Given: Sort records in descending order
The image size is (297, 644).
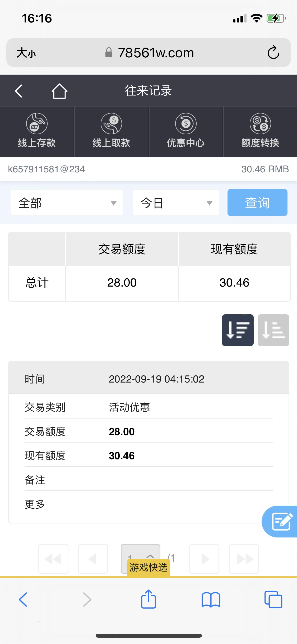Looking at the screenshot, I should [238, 330].
